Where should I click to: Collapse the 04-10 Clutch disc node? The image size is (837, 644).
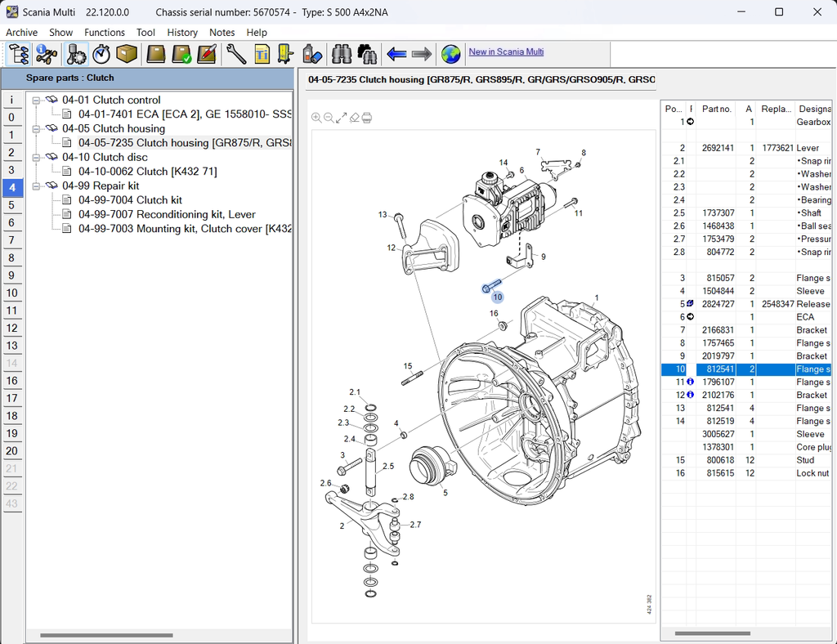click(36, 157)
